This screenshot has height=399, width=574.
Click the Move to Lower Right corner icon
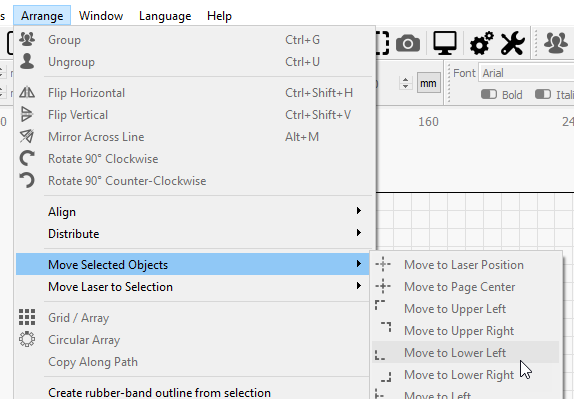pos(386,377)
